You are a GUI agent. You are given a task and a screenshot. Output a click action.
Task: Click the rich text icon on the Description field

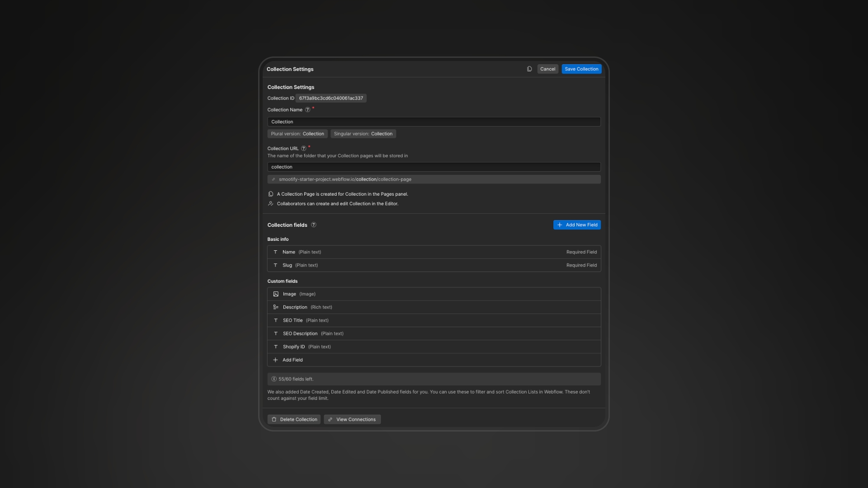coord(276,307)
